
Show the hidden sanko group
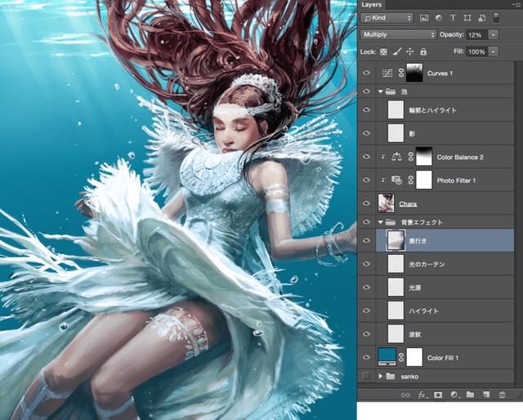tap(367, 376)
